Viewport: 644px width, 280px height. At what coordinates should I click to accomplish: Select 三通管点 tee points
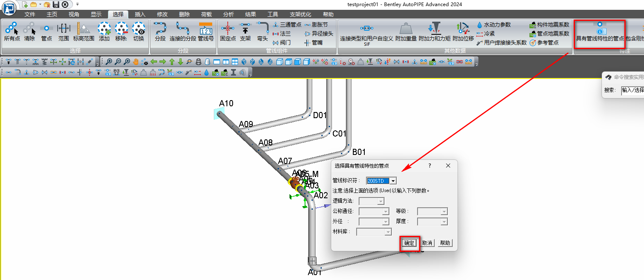tap(287, 25)
